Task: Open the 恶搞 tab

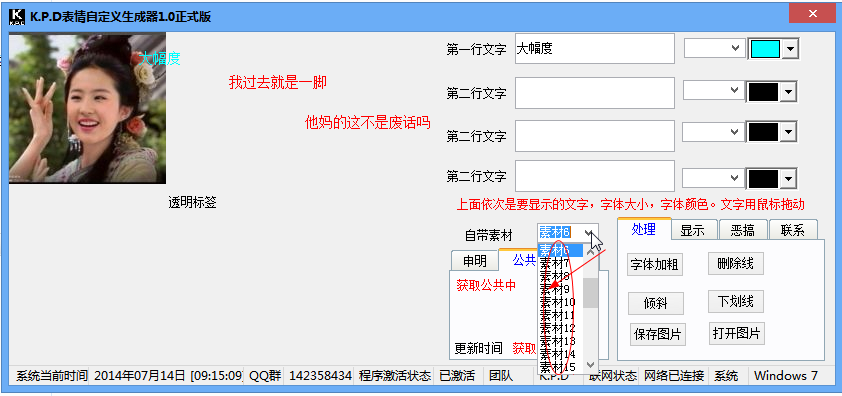Action: pos(743,231)
